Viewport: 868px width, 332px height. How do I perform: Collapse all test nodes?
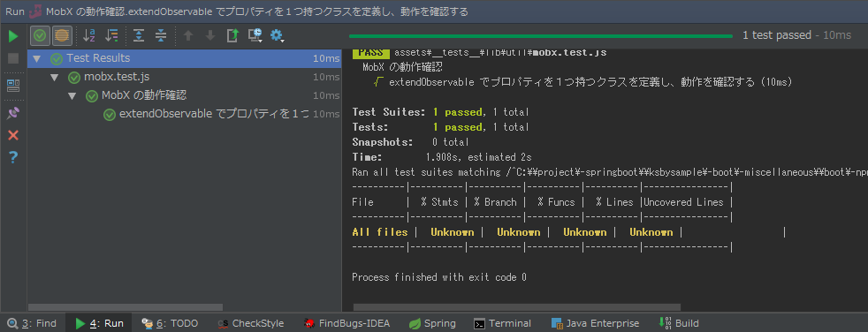pos(161,36)
